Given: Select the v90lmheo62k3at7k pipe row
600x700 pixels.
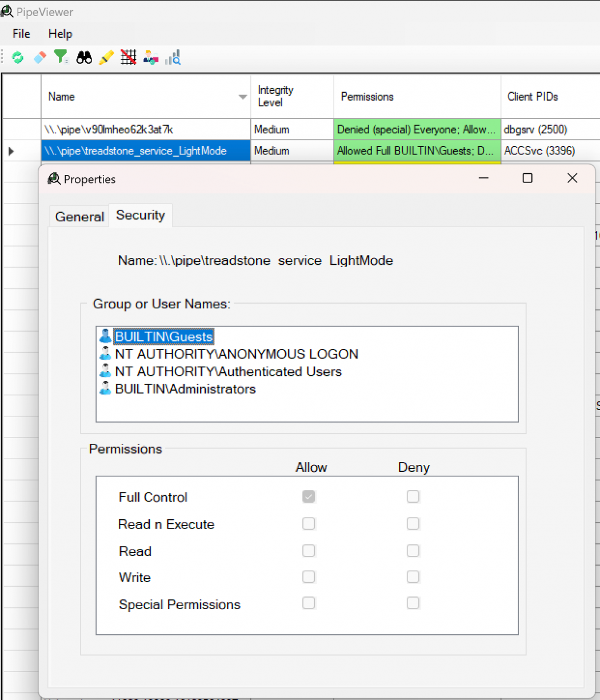Looking at the screenshot, I should point(146,130).
